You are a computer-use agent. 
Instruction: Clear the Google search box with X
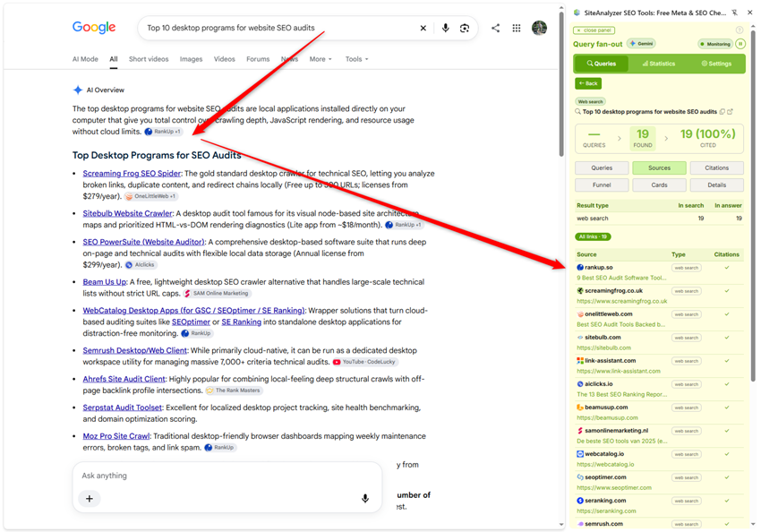pyautogui.click(x=423, y=28)
